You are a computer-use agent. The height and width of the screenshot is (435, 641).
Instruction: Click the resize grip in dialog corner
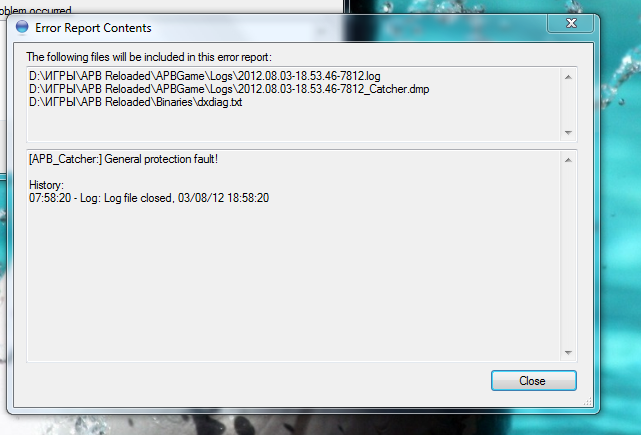(x=587, y=401)
